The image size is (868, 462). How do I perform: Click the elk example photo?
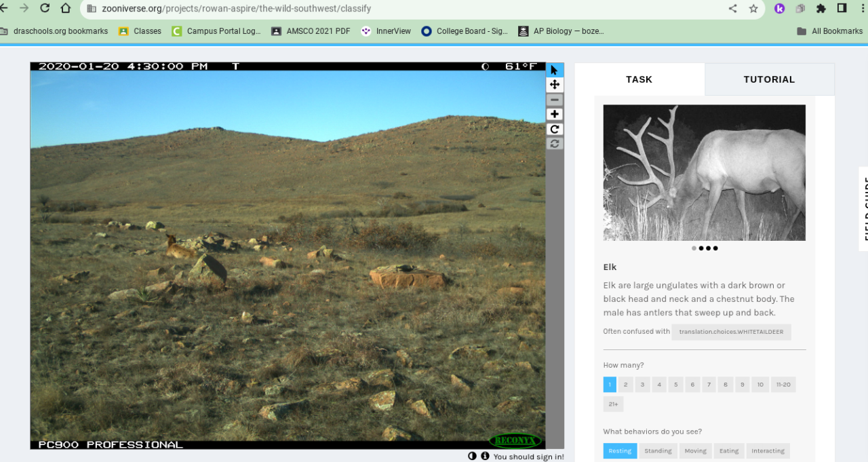pos(705,172)
